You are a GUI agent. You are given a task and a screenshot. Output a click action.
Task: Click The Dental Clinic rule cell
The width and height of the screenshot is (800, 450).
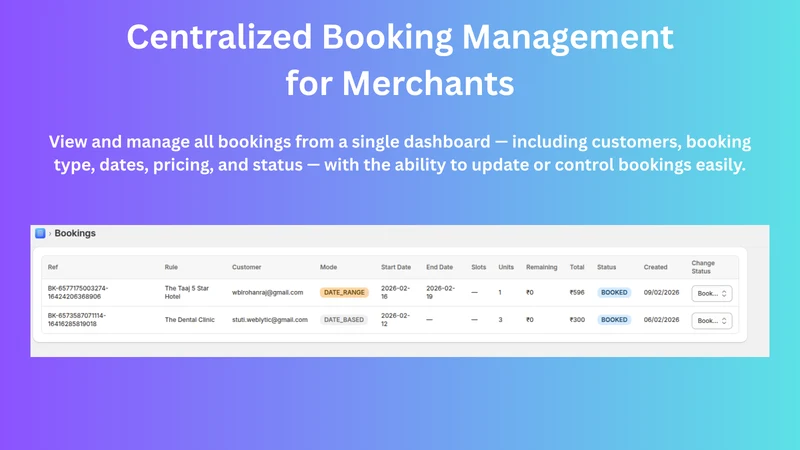pyautogui.click(x=189, y=319)
